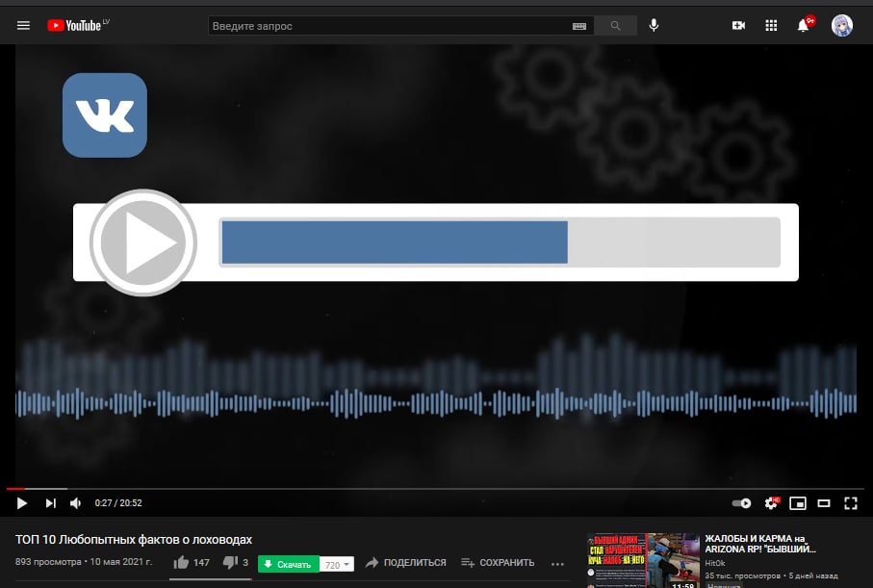Skip to the next video
Screen dimensions: 873x588
(51, 503)
